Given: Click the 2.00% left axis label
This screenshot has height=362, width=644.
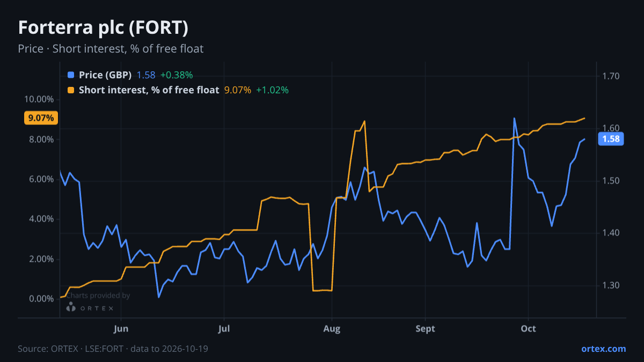Looking at the screenshot, I should pyautogui.click(x=40, y=259).
